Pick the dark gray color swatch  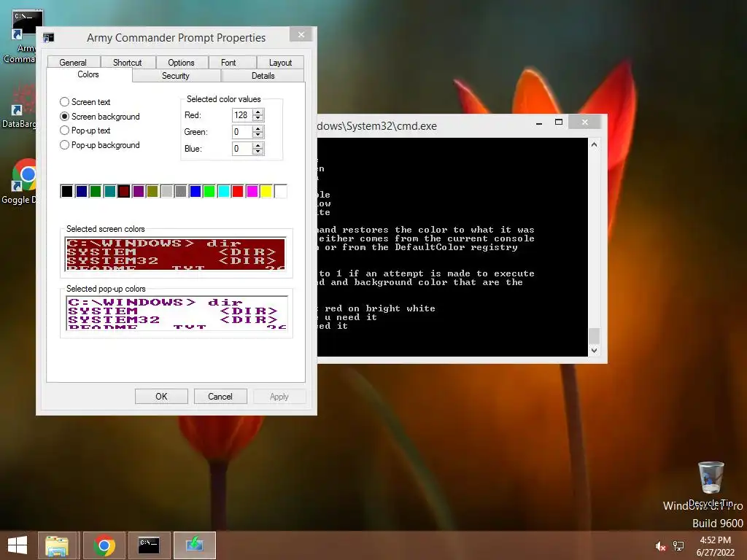pyautogui.click(x=181, y=192)
